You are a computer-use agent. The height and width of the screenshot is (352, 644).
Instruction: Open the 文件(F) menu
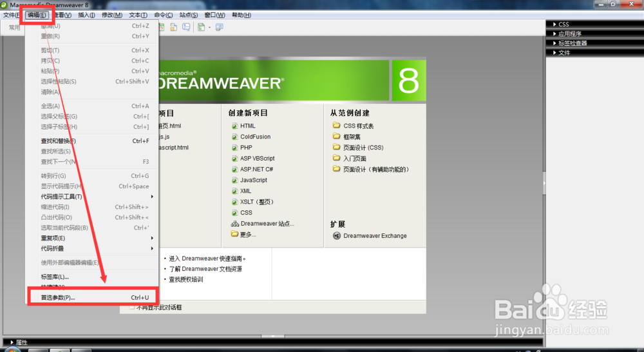pos(11,15)
